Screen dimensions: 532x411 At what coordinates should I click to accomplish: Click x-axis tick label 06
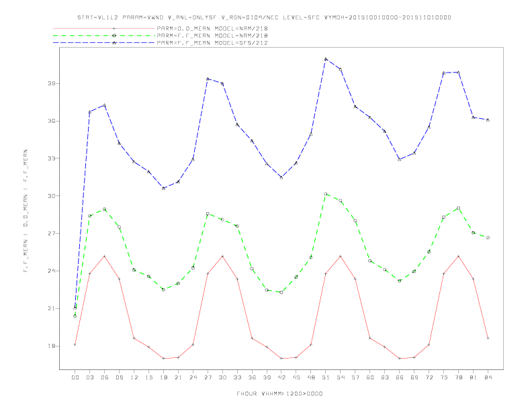pos(105,377)
